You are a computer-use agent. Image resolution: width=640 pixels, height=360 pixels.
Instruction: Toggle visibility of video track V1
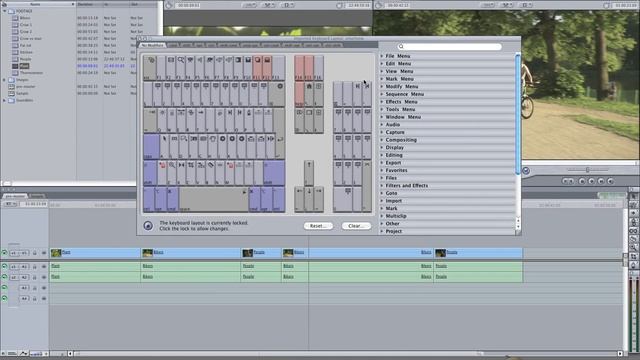pos(4,253)
